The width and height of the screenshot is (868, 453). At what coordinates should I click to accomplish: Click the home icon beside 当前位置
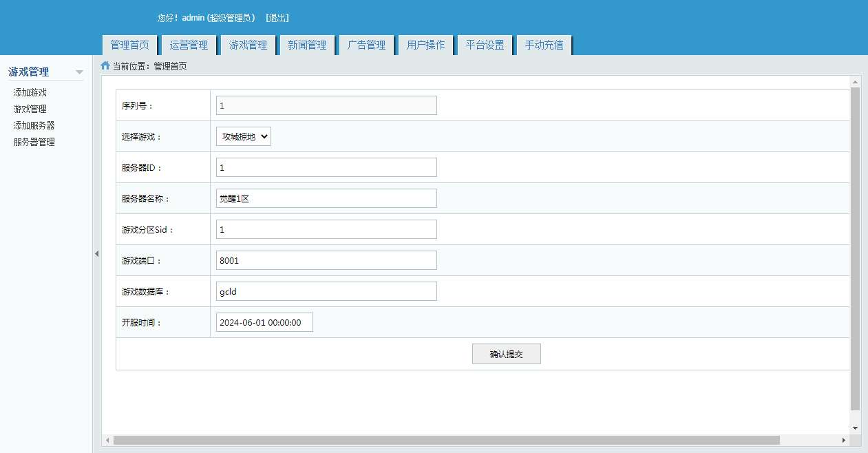[x=105, y=66]
